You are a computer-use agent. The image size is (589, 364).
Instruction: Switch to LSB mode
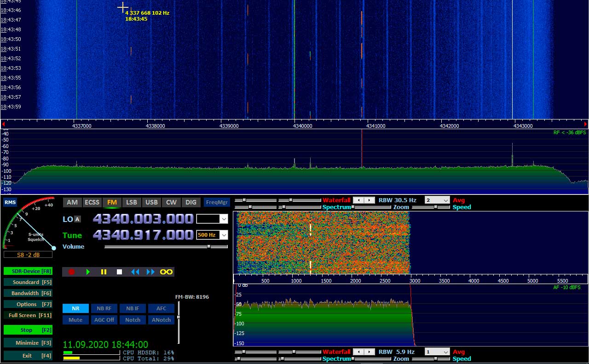[x=132, y=202]
